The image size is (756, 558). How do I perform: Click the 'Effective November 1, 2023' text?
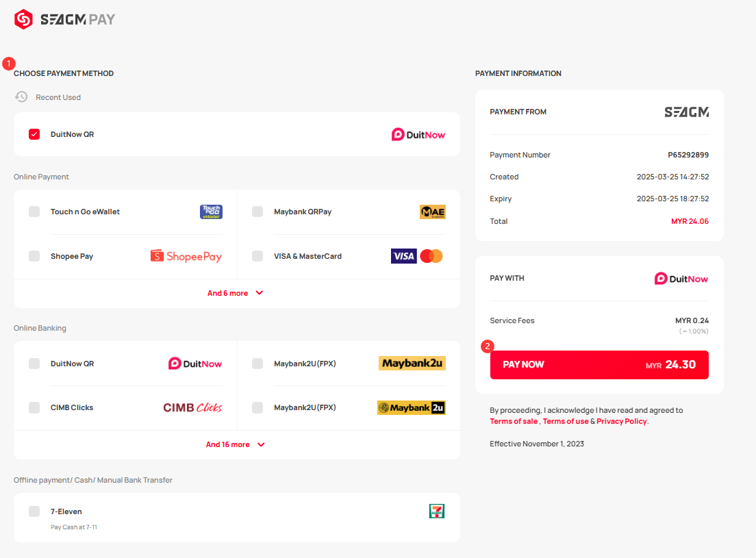(x=537, y=444)
